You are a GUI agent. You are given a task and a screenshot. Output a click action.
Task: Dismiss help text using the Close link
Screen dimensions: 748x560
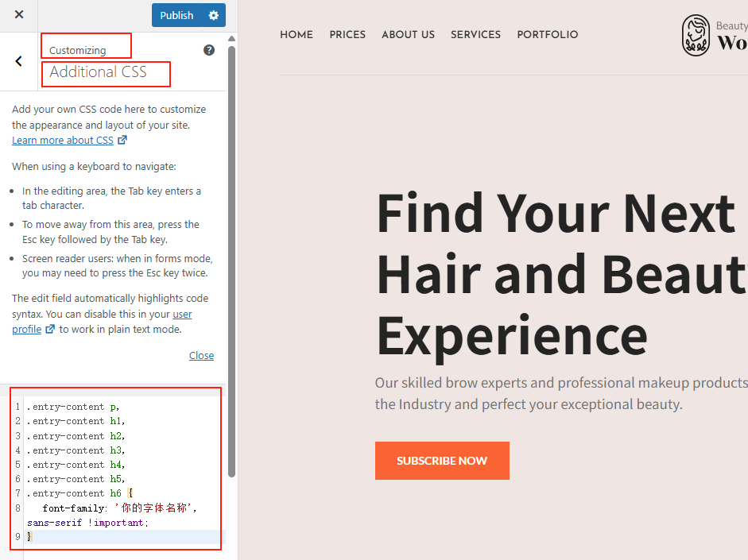pyautogui.click(x=201, y=356)
